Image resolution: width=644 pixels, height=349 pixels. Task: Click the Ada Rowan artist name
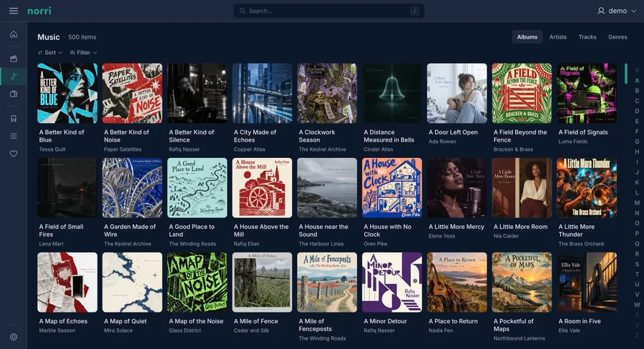tap(442, 142)
